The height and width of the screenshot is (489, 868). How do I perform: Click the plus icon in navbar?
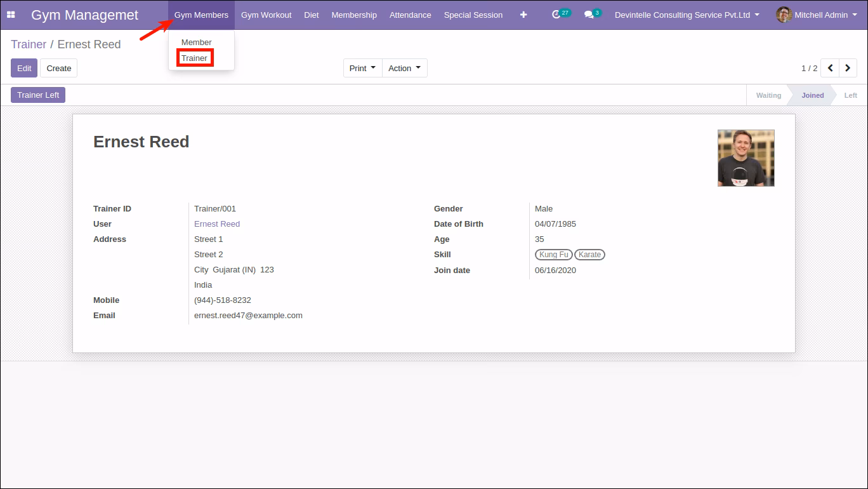[x=523, y=15]
